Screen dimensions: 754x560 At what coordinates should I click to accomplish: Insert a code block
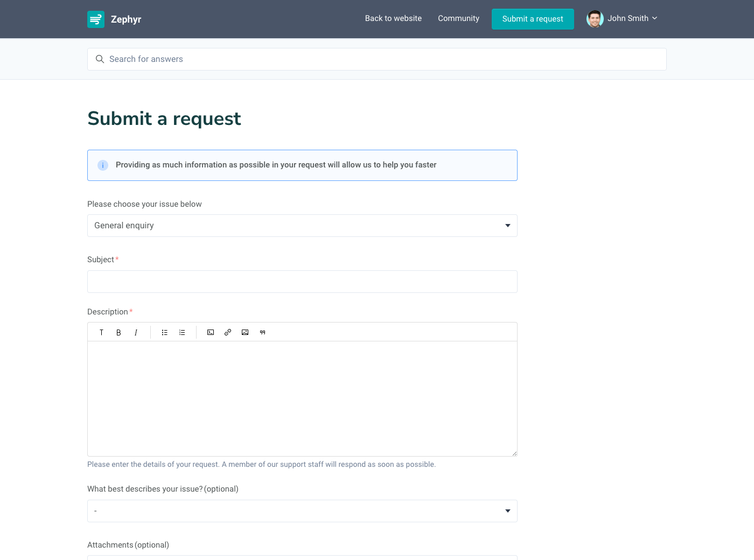[211, 332]
